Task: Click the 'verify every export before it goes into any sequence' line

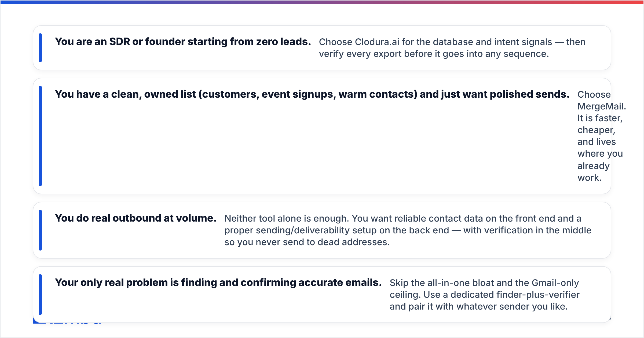Action: click(x=434, y=54)
